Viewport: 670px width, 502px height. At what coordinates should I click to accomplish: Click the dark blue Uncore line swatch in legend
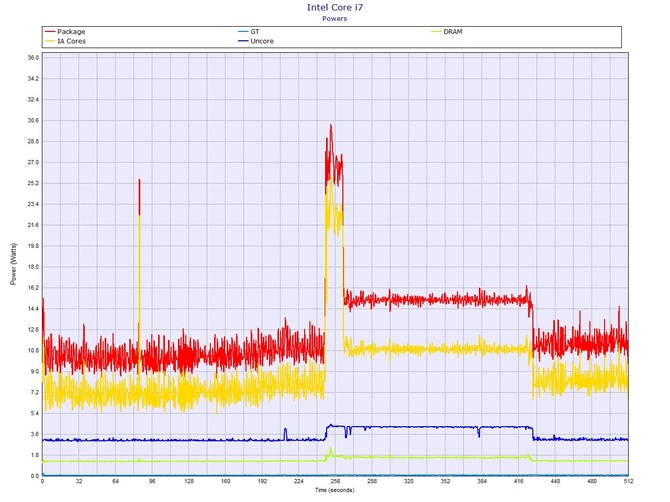243,41
